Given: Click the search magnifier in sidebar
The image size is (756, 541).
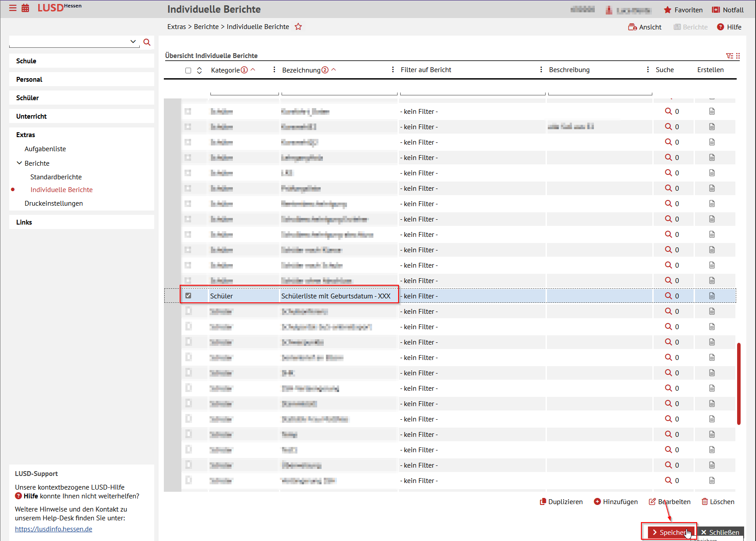Looking at the screenshot, I should coord(147,42).
